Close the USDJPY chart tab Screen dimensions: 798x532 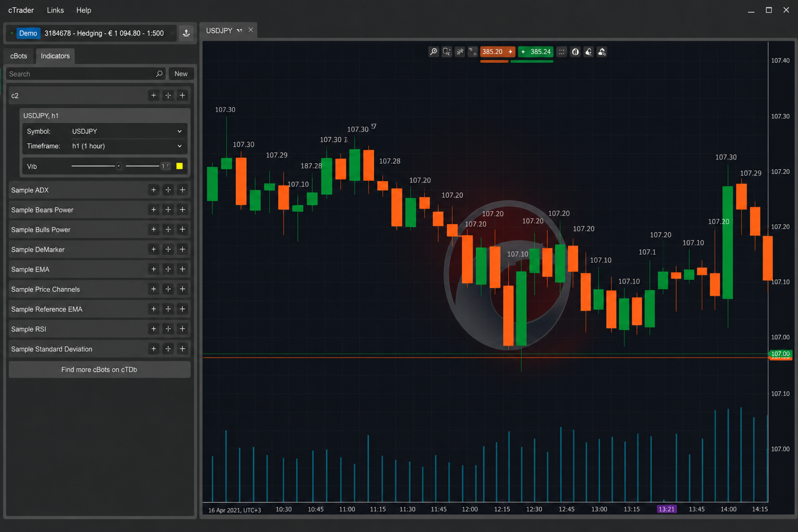coord(250,30)
